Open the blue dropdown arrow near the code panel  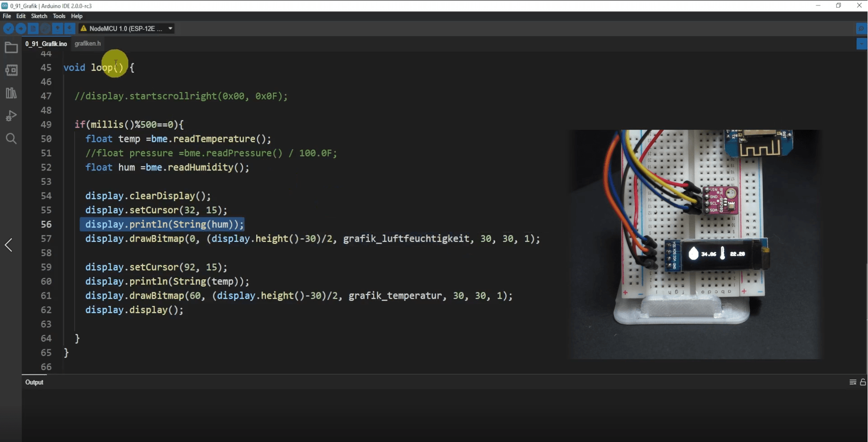(862, 44)
